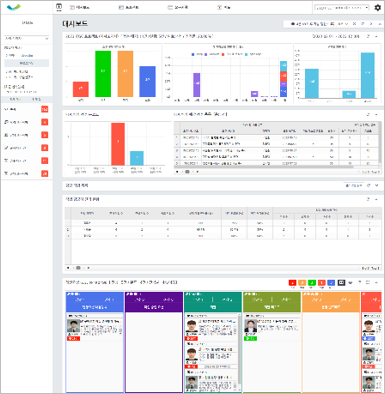Image resolution: width=385 pixels, height=394 pixels.
Task: Refresh the top chart widget
Action: (368, 36)
